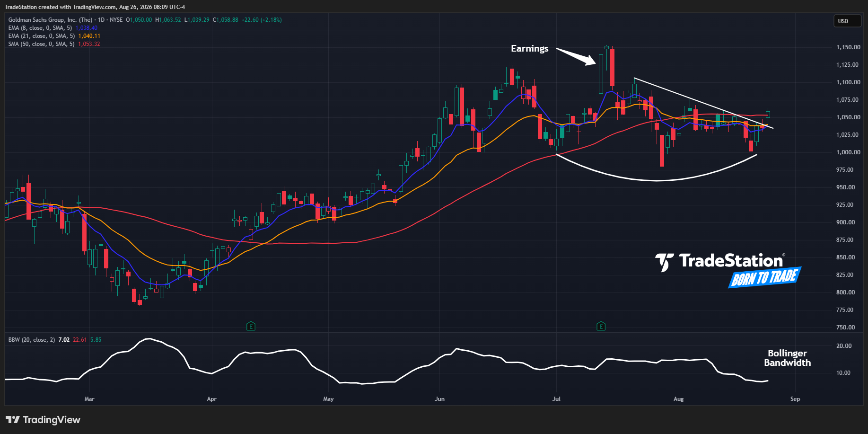Click the Apr label on time axis
868x434 pixels.
coord(211,399)
